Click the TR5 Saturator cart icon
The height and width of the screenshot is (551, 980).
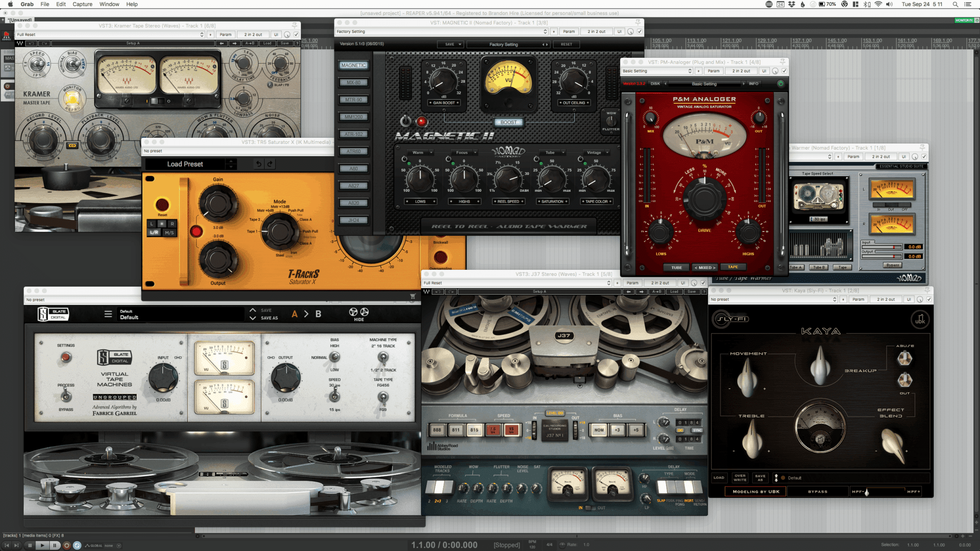412,297
